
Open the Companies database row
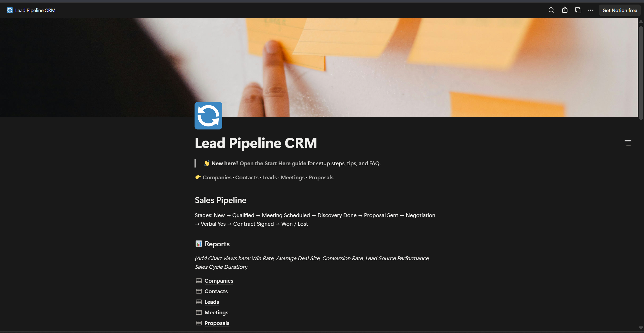(219, 281)
